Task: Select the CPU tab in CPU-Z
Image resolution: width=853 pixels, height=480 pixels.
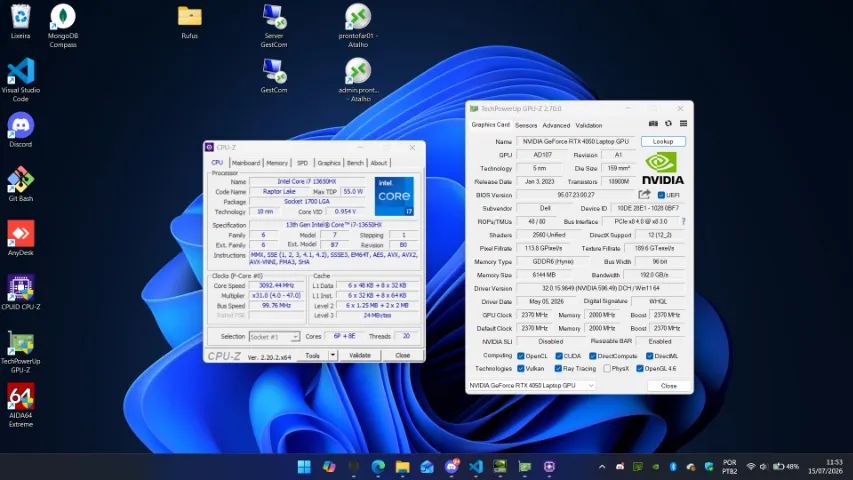Action: click(x=217, y=163)
